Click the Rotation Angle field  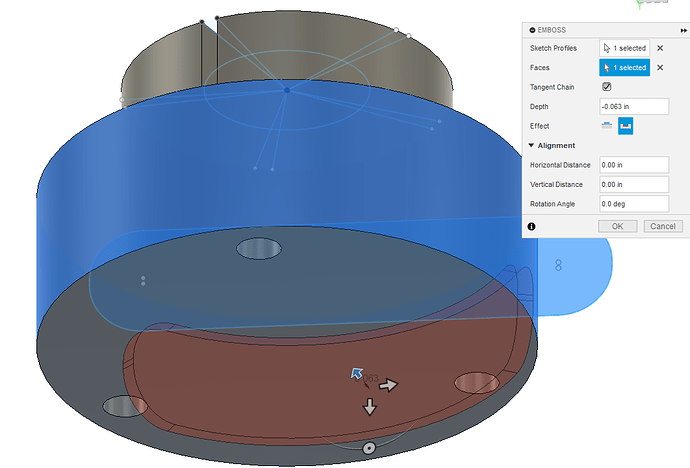[634, 204]
